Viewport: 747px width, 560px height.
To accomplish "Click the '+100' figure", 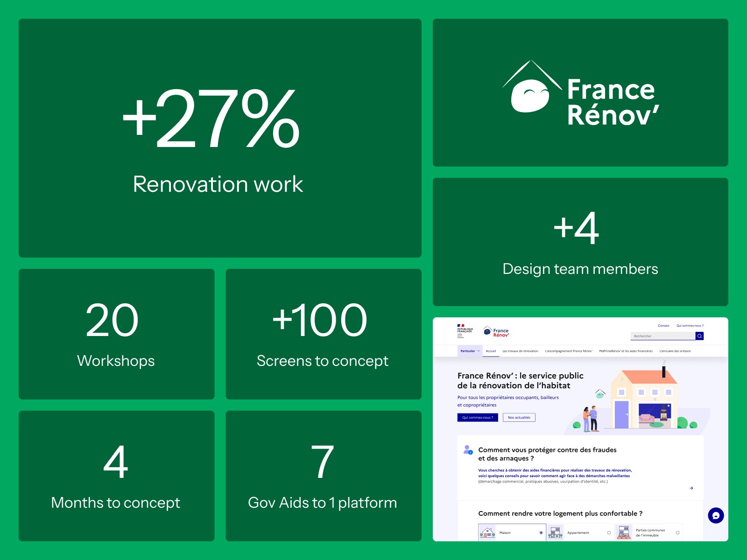I will [x=320, y=320].
